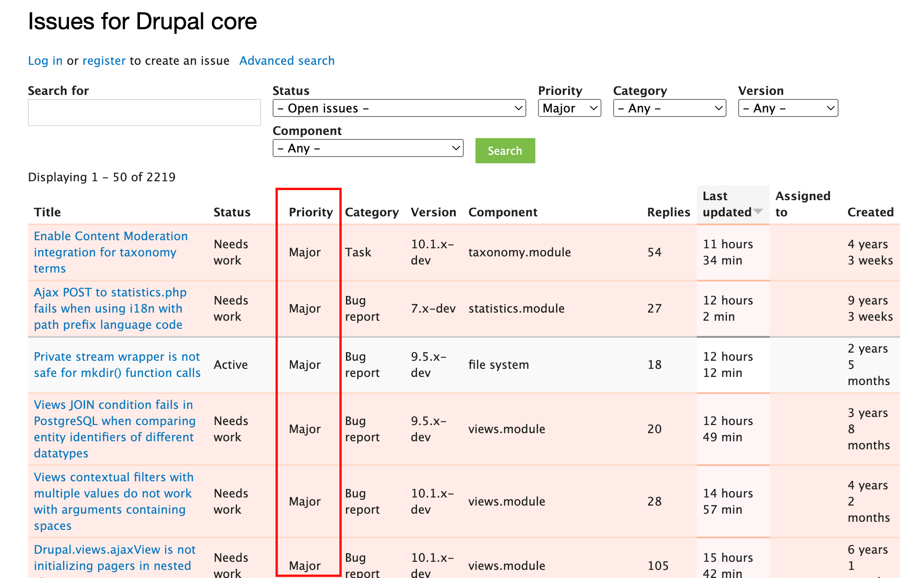Open the Status dropdown showing Open issues
Image resolution: width=924 pixels, height=578 pixels.
tap(399, 108)
